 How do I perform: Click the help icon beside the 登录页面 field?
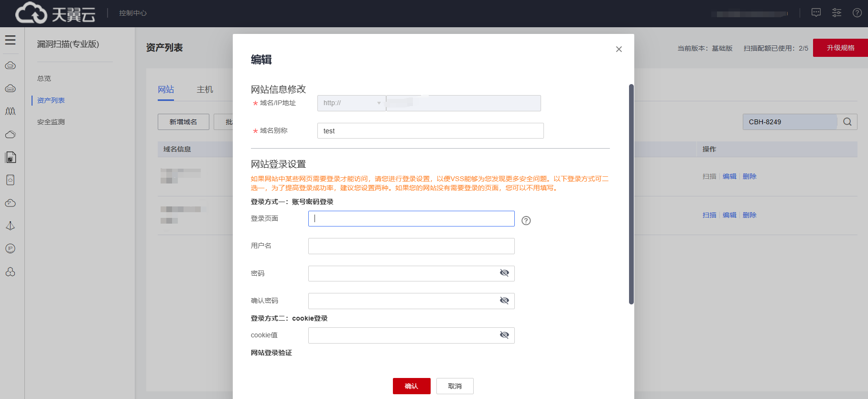526,220
